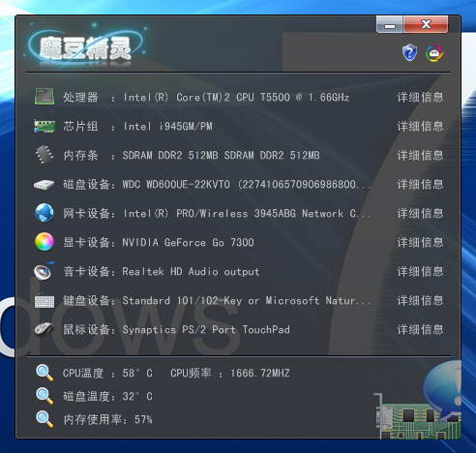Image resolution: width=476 pixels, height=453 pixels.
Task: Open 详细信息 for the 显卡设备 row
Action: click(x=420, y=242)
